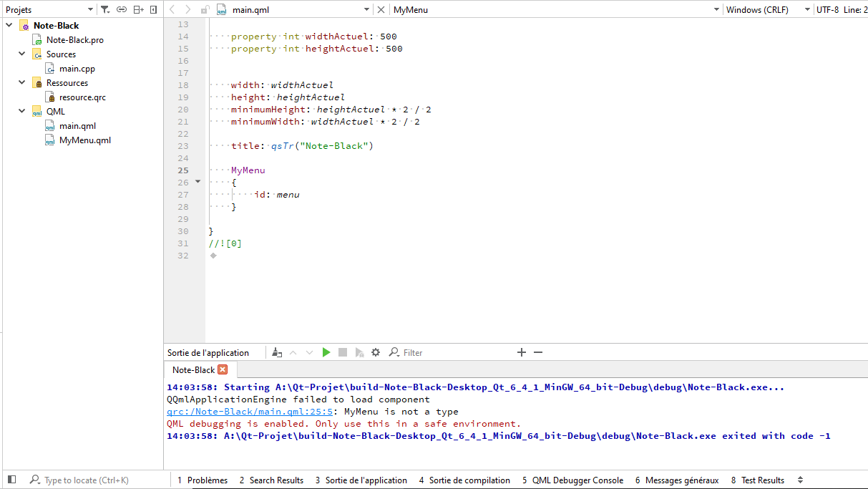Toggle the left sidebar visibility
This screenshot has height=489, width=868.
(11, 480)
